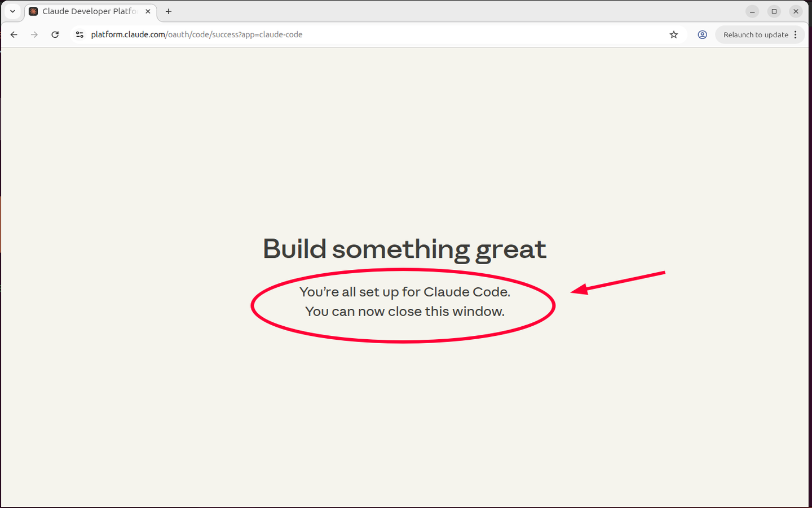
Task: Click the Claude favicon in the tab
Action: click(33, 11)
